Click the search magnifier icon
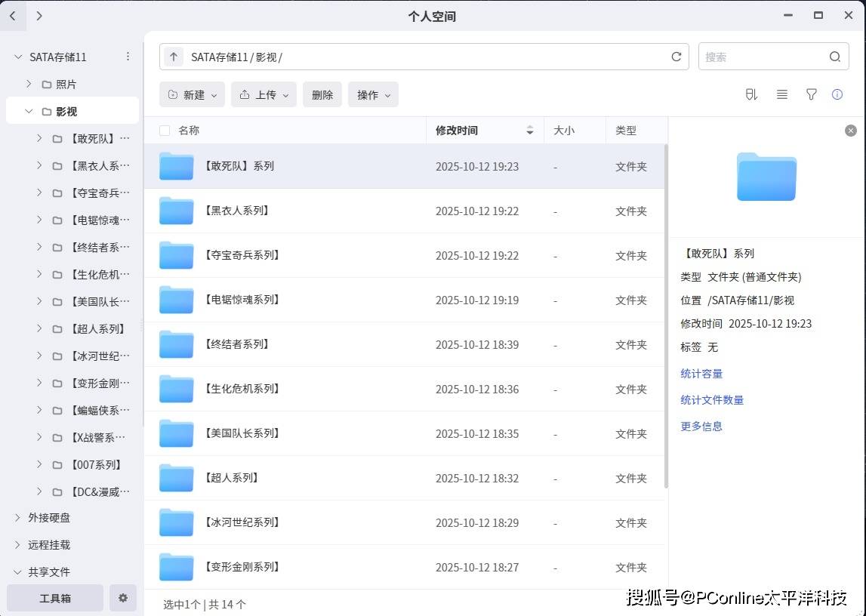The image size is (866, 616). (x=834, y=57)
